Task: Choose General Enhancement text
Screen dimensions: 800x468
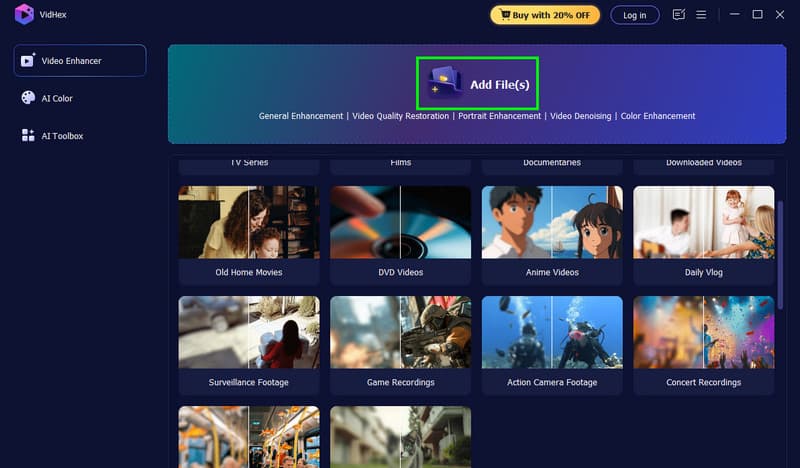Action: [301, 116]
